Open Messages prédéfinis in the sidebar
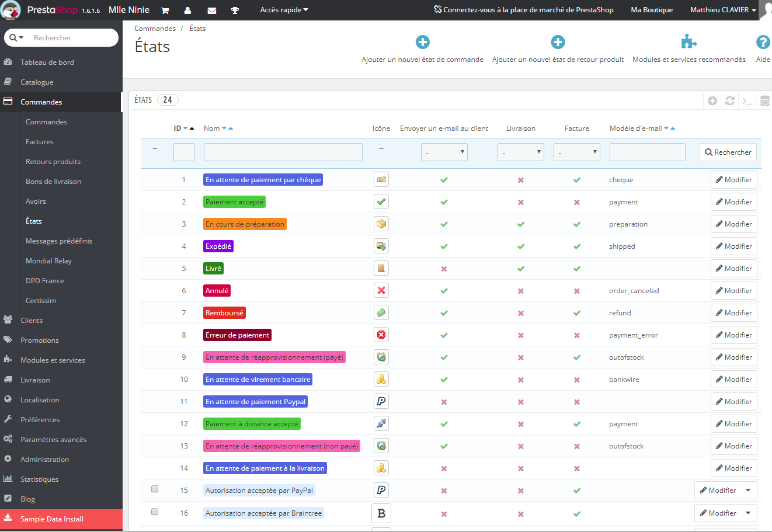 (x=59, y=241)
